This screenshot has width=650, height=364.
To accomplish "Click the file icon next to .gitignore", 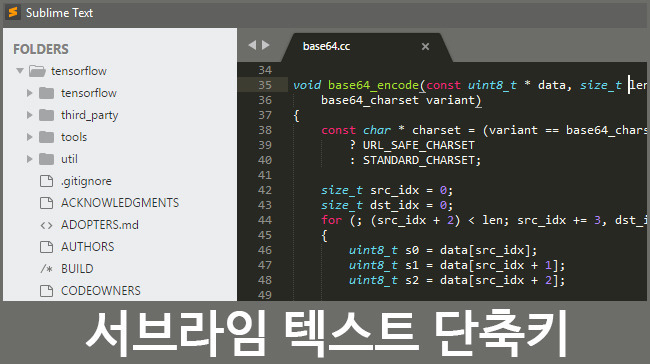I will (46, 181).
